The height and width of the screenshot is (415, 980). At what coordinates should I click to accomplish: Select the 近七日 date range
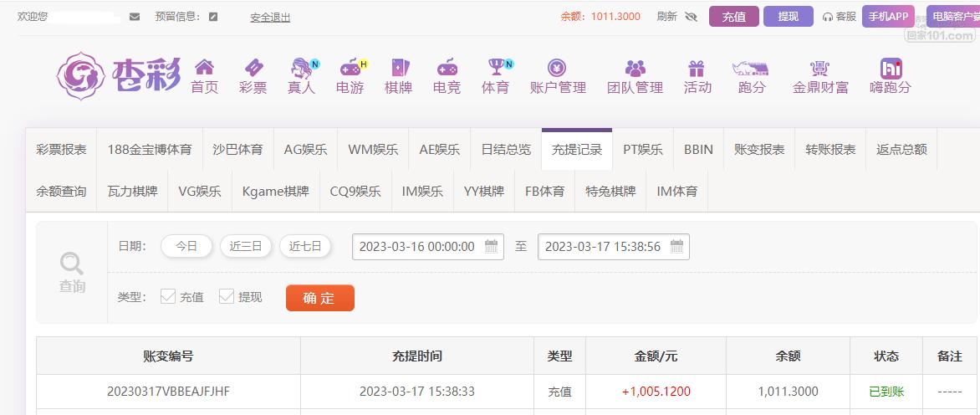pyautogui.click(x=305, y=246)
